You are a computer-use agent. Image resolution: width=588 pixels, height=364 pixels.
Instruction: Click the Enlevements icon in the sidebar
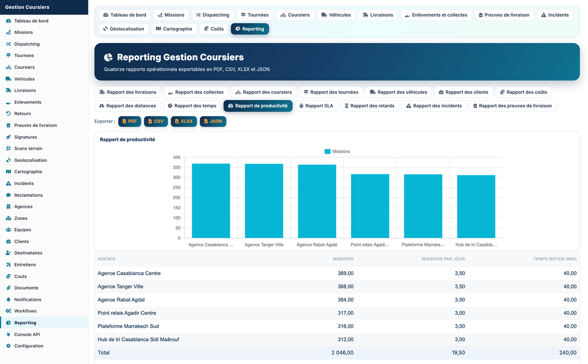[8, 102]
